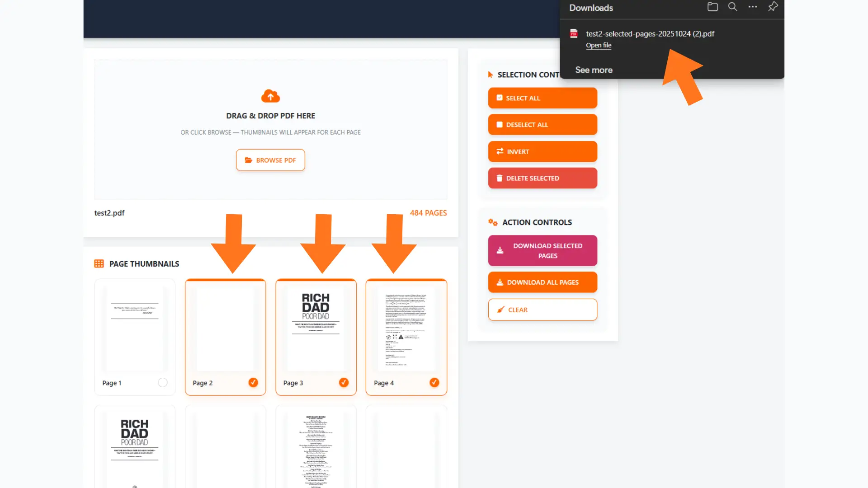Uncheck the Page 2 selection checkmark

(x=253, y=383)
